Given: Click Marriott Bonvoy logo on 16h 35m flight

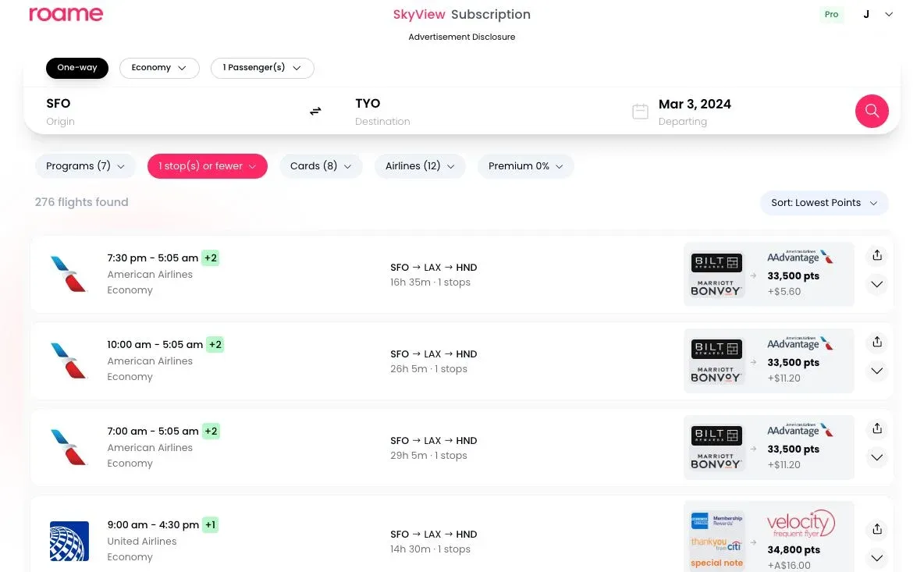Looking at the screenshot, I should click(x=716, y=287).
